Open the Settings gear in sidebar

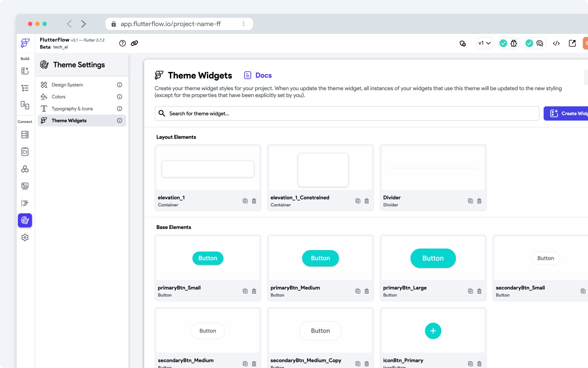[x=25, y=238]
